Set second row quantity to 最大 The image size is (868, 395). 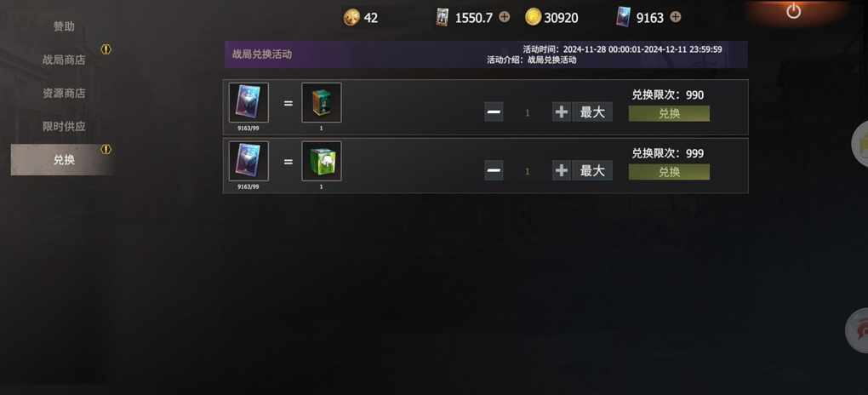tap(592, 170)
